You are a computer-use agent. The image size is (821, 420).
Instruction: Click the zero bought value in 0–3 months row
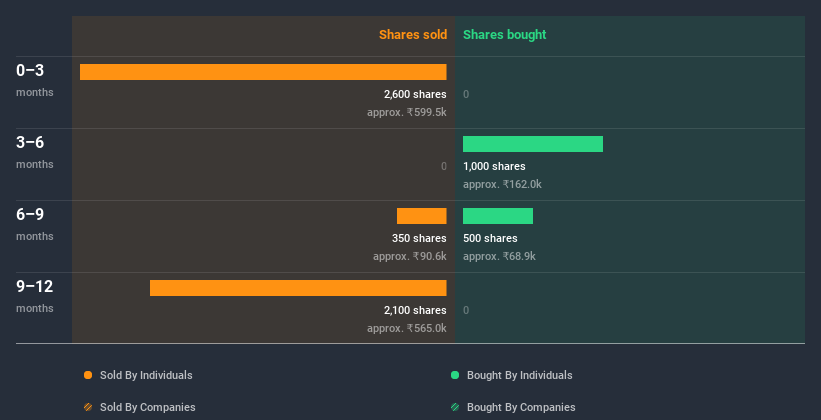click(466, 94)
